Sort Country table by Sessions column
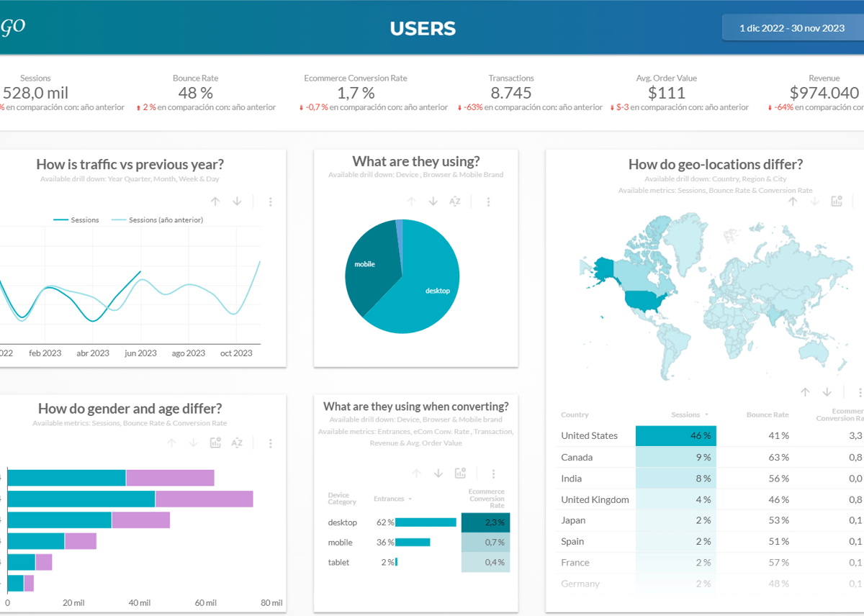 tap(685, 415)
